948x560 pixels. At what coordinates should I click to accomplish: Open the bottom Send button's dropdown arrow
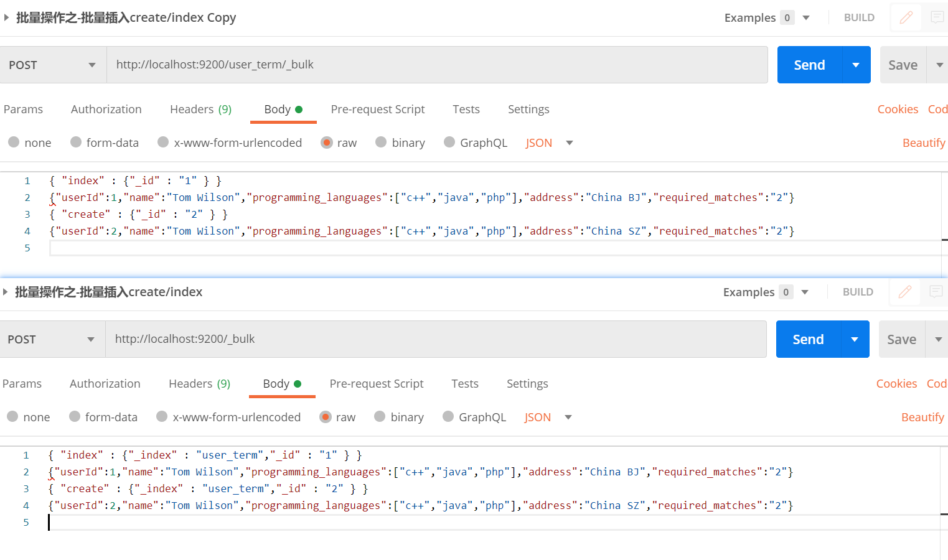(855, 339)
